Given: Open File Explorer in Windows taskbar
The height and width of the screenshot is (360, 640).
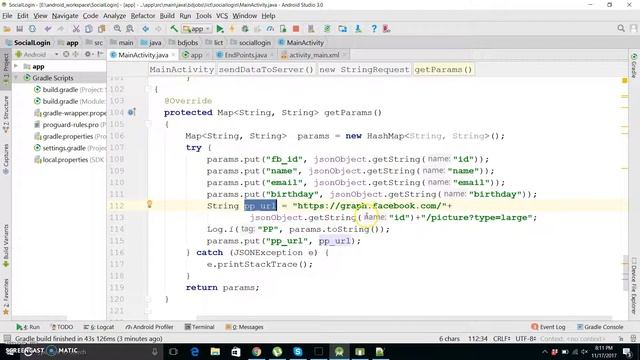Looking at the screenshot, I should (x=215, y=351).
